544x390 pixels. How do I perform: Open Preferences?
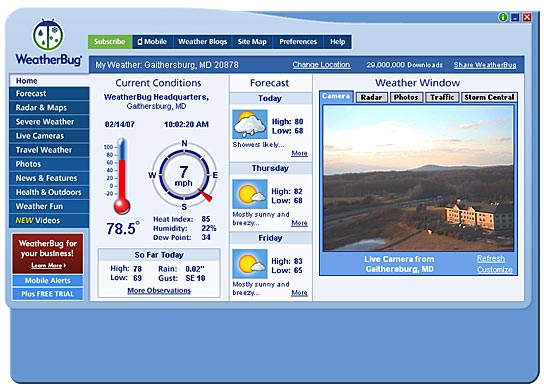tap(298, 42)
